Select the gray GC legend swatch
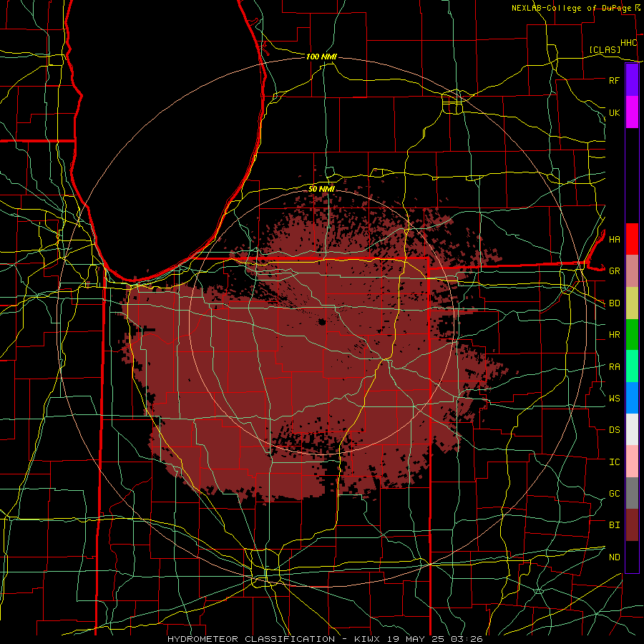644x644 pixels. [x=632, y=493]
